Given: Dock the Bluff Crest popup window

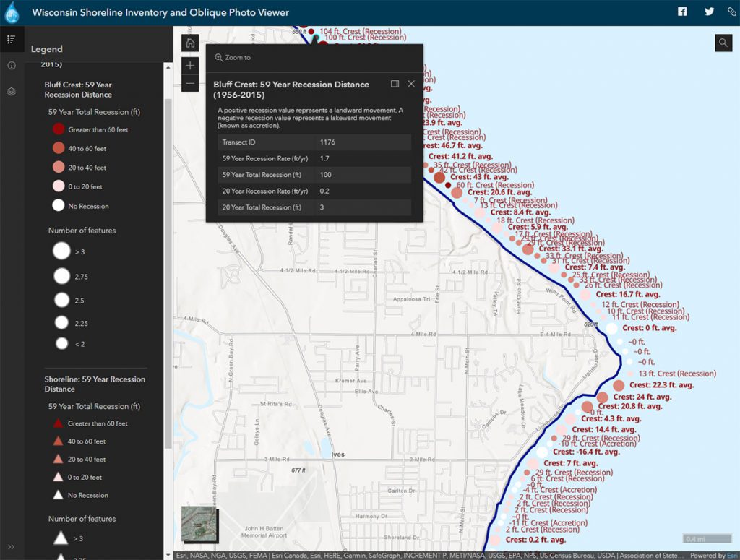Looking at the screenshot, I should [395, 84].
